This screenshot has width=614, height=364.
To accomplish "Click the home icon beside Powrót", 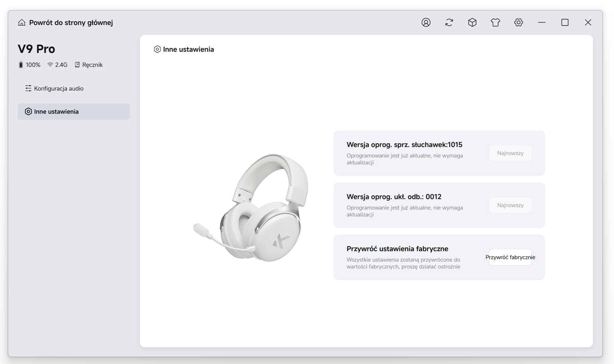I will [22, 22].
